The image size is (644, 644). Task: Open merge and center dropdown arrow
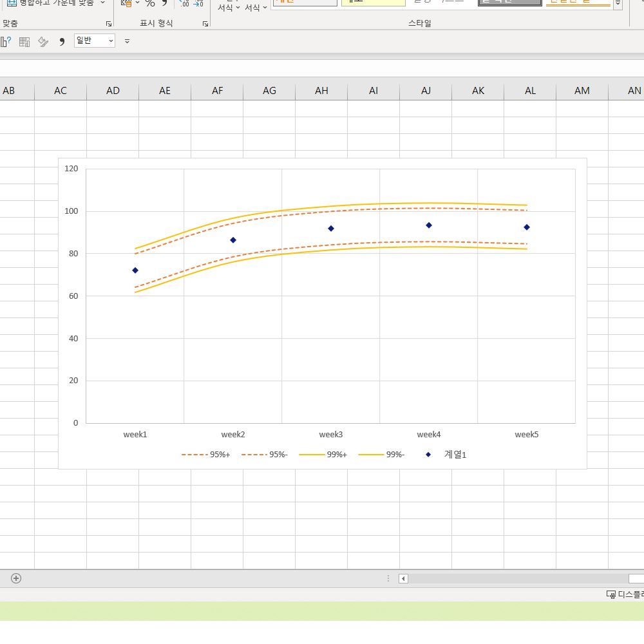pos(102,3)
